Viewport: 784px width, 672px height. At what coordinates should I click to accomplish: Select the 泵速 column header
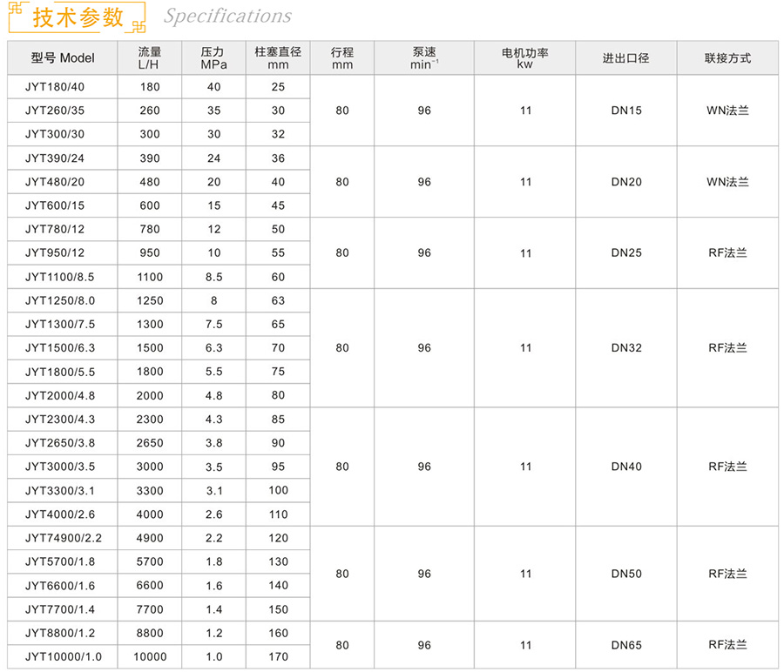pyautogui.click(x=424, y=58)
